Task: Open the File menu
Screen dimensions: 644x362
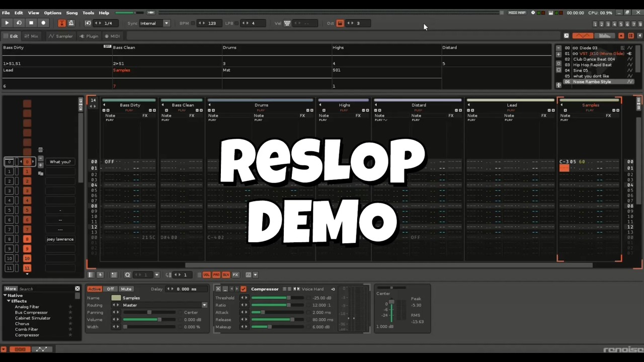Action: click(6, 13)
